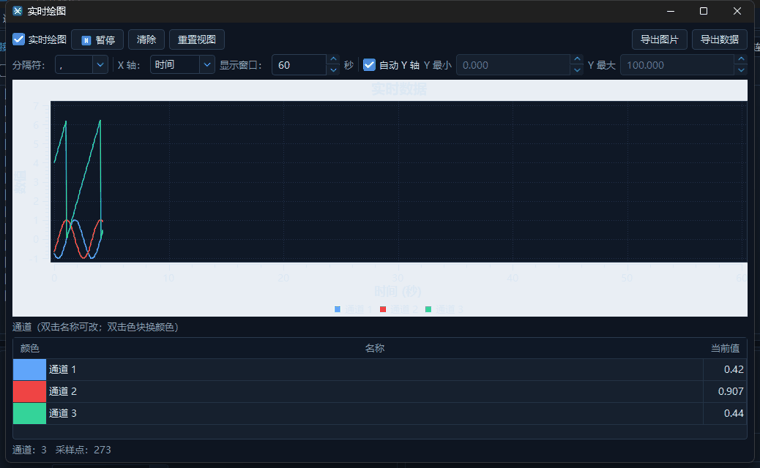Click the 重置视图 button
Screen dimensions: 760x468
click(197, 40)
